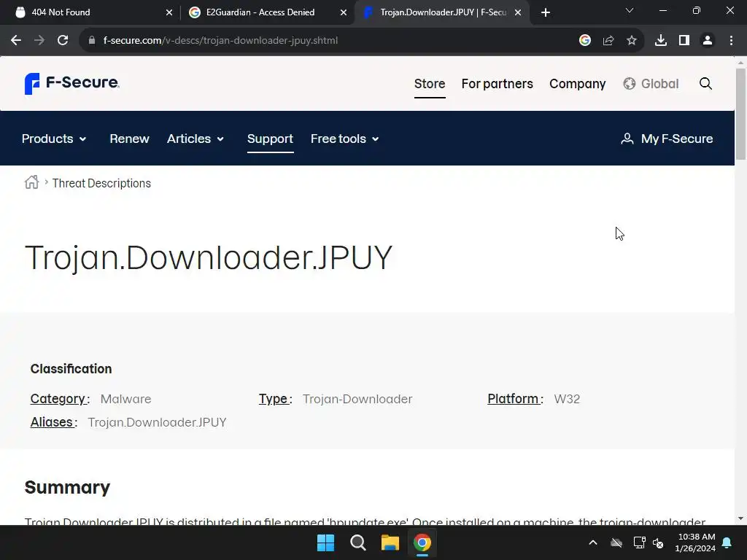Open the Store link
Screen dimensions: 747x560
pyautogui.click(x=430, y=84)
